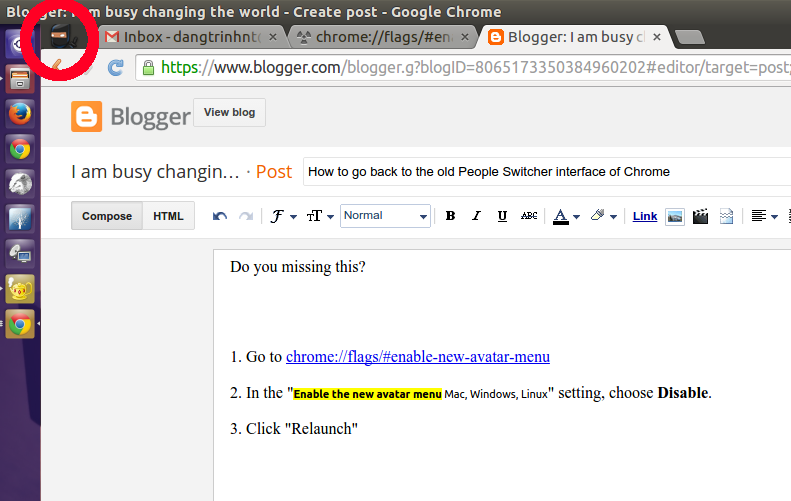791x501 pixels.
Task: Click the View blog button
Action: (x=230, y=113)
